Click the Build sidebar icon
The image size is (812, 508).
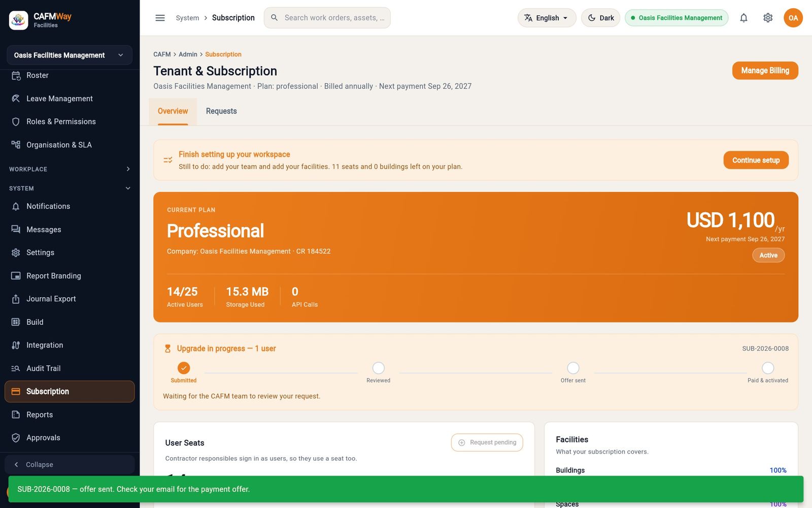coord(16,322)
